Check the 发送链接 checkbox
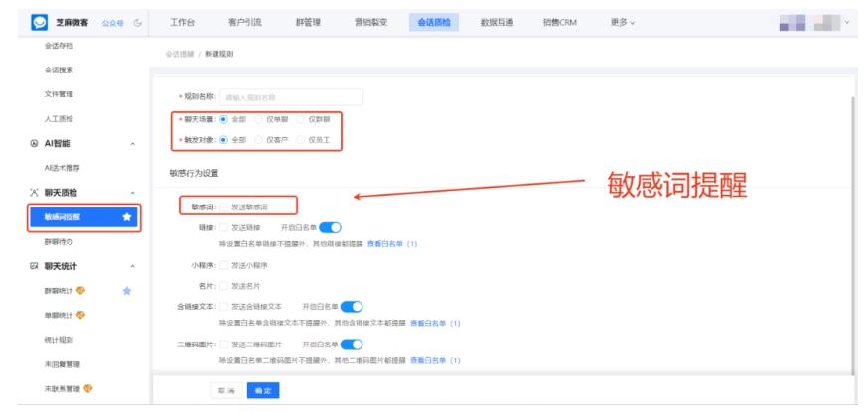This screenshot has width=868, height=414. pyautogui.click(x=223, y=227)
